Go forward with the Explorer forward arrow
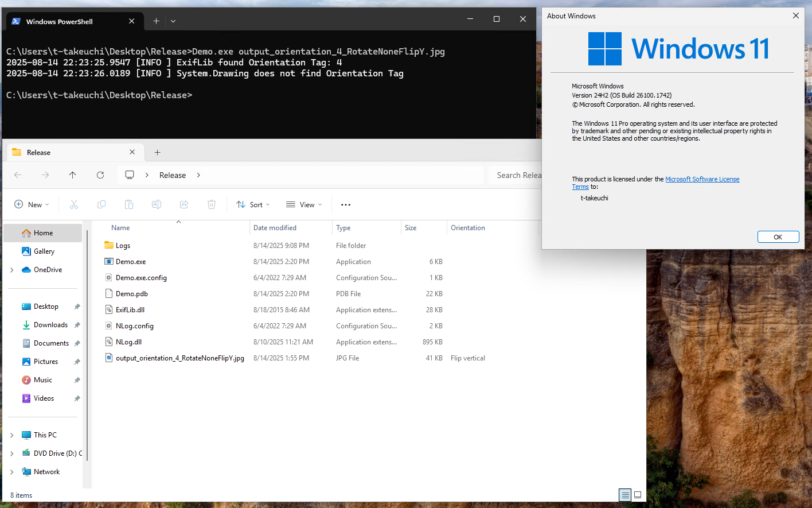Viewport: 812px width, 508px height. coord(45,175)
